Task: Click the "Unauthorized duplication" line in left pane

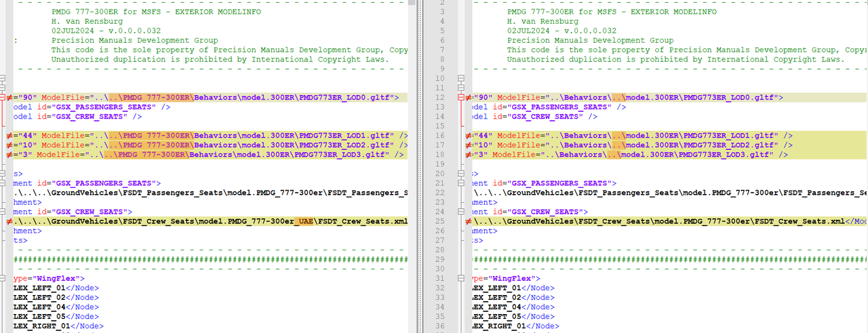Action: (x=220, y=60)
